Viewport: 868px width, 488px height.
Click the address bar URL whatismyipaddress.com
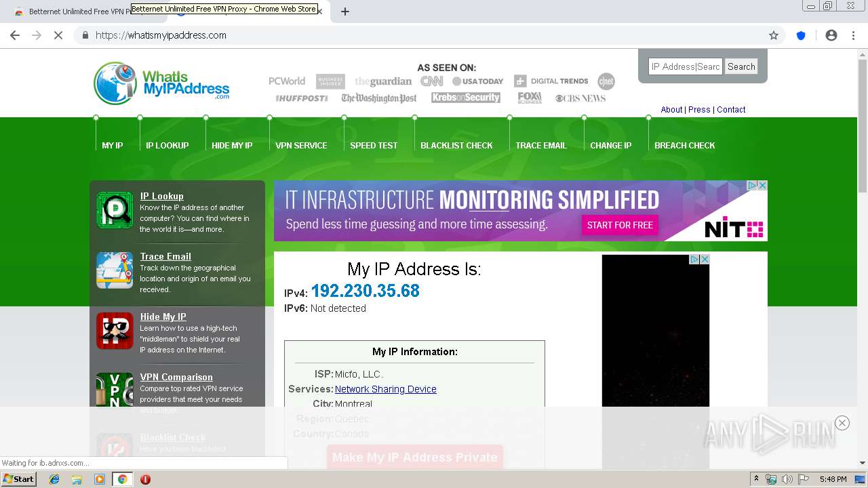(x=161, y=35)
